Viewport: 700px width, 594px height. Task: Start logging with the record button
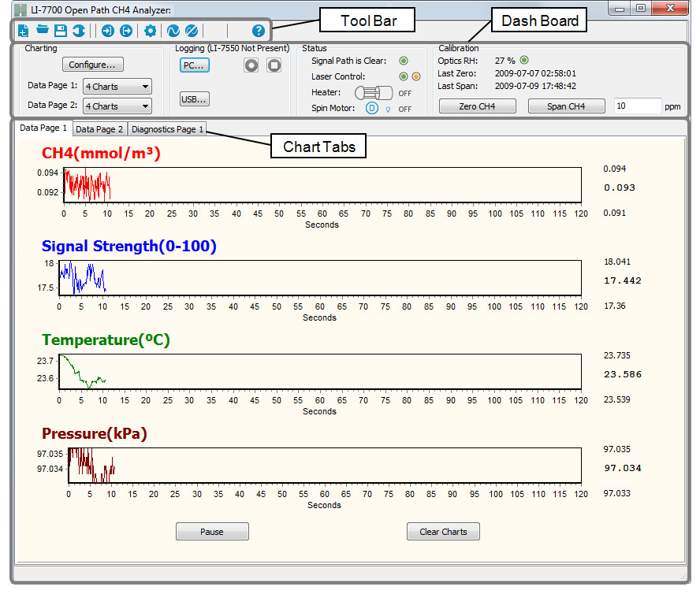251,66
